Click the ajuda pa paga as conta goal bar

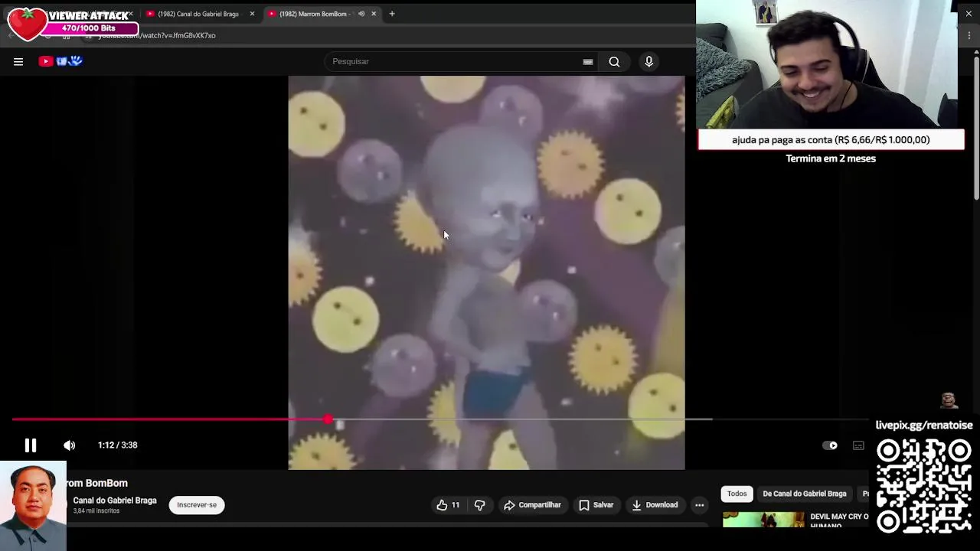pyautogui.click(x=831, y=140)
